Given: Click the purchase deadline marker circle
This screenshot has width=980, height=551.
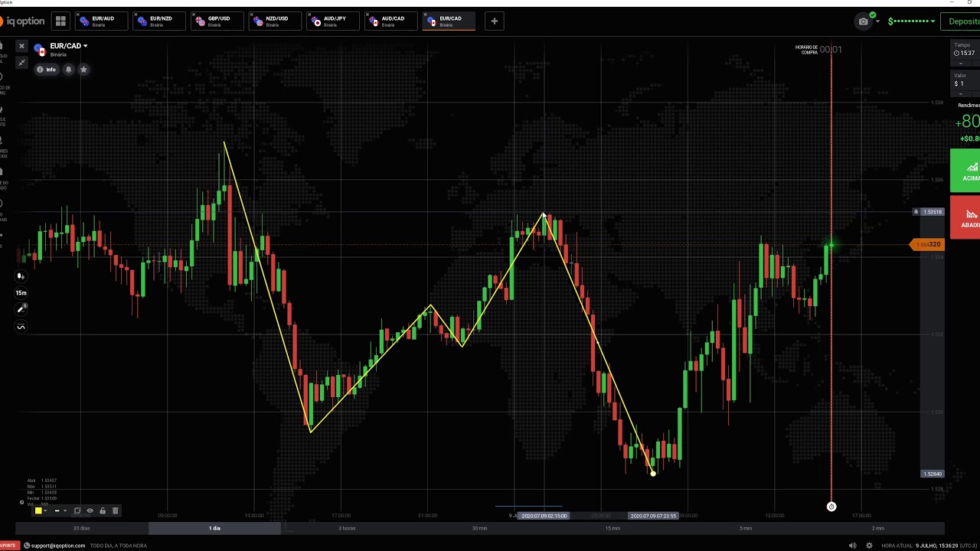Looking at the screenshot, I should 831,507.
